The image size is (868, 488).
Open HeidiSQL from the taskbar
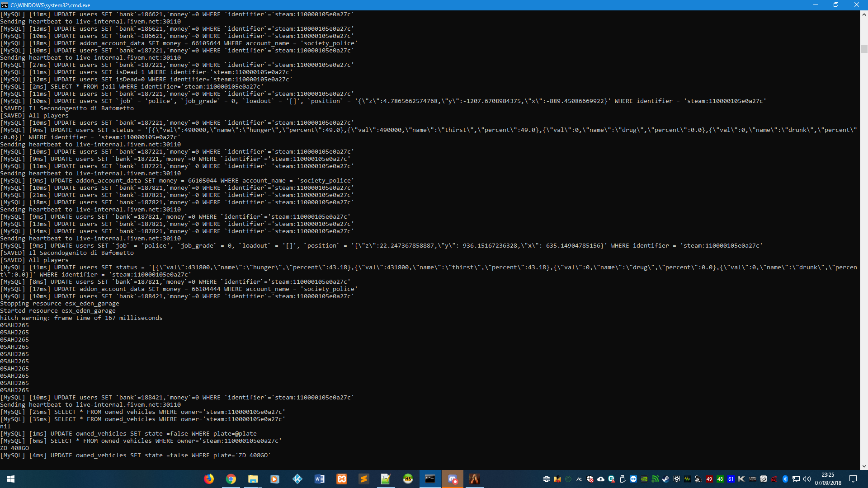[408, 479]
